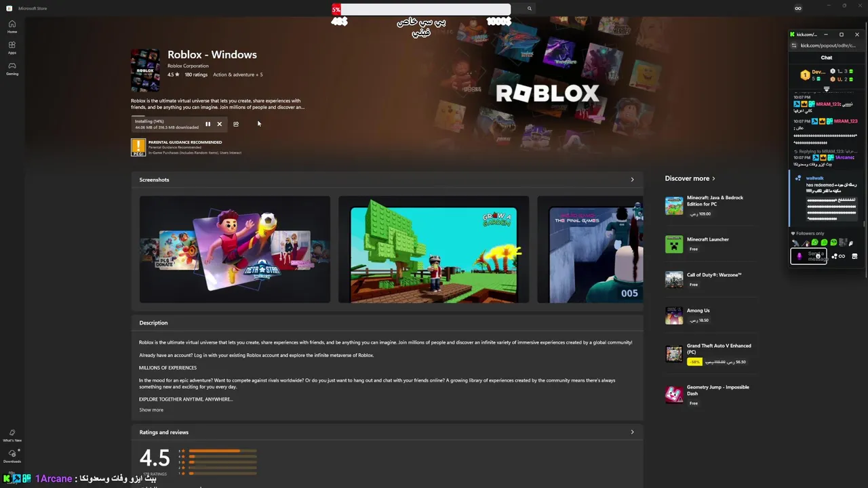
Task: Click Show more under Description
Action: point(151,409)
